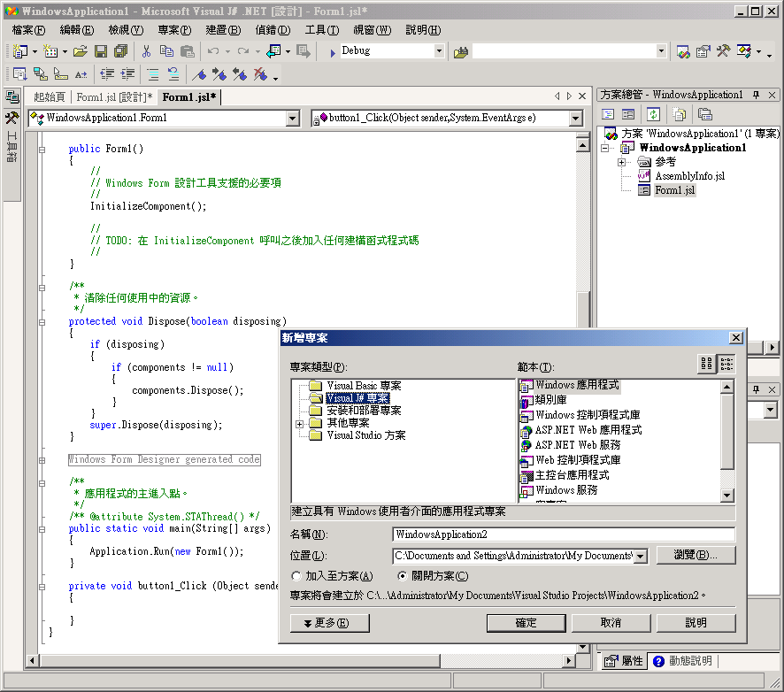Click the Copy toolbar icon

pos(166,51)
